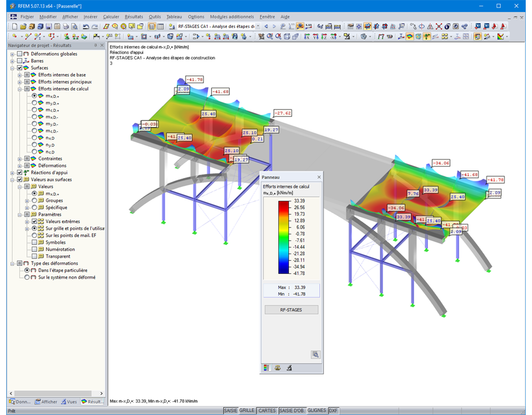The height and width of the screenshot is (415, 532).
Task: Toggle the surface results isobands toolbar icon
Action: click(x=410, y=36)
